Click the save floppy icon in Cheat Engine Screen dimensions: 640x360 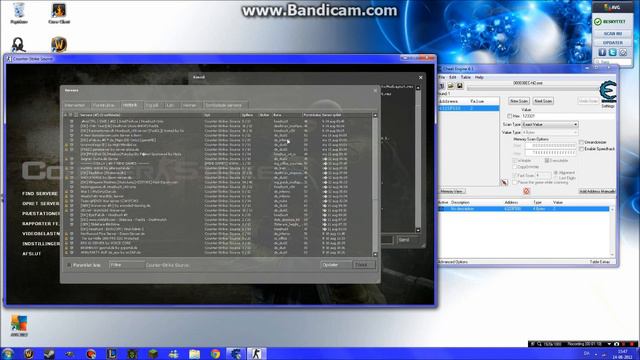[460, 86]
